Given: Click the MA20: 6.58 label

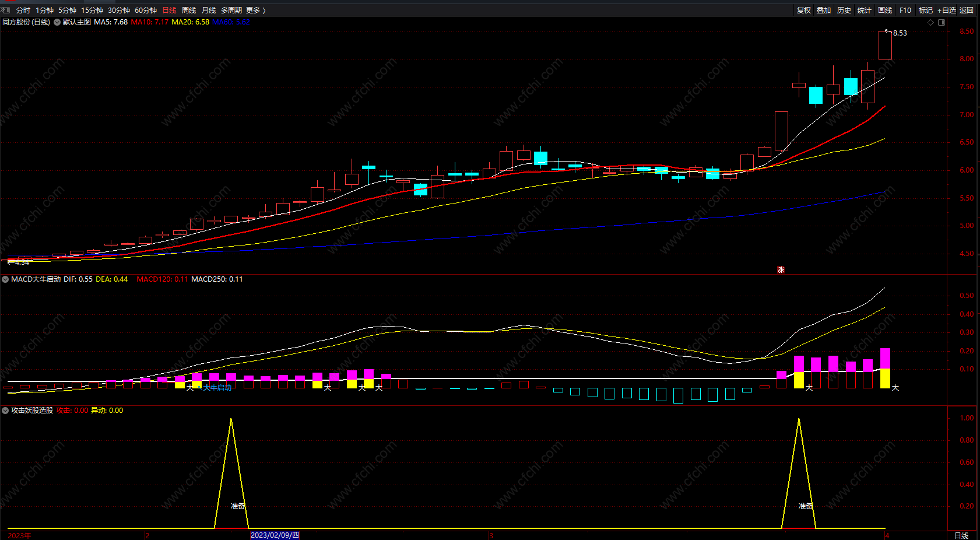Looking at the screenshot, I should pos(191,22).
